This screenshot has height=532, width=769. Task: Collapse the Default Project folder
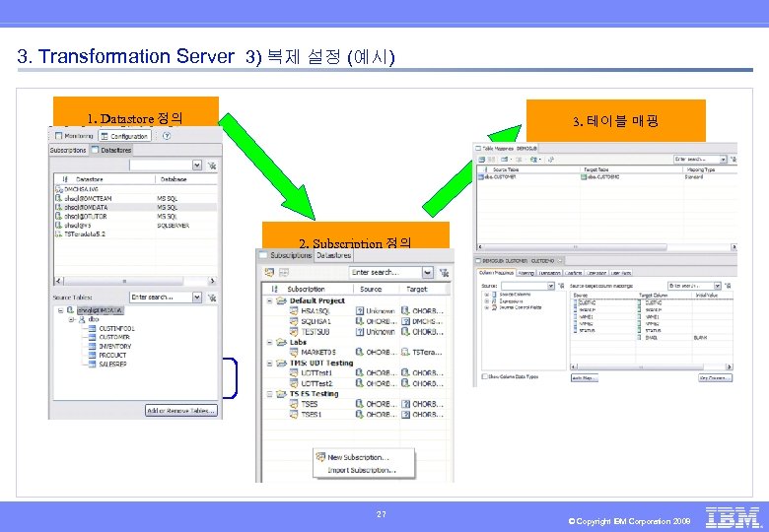(269, 300)
